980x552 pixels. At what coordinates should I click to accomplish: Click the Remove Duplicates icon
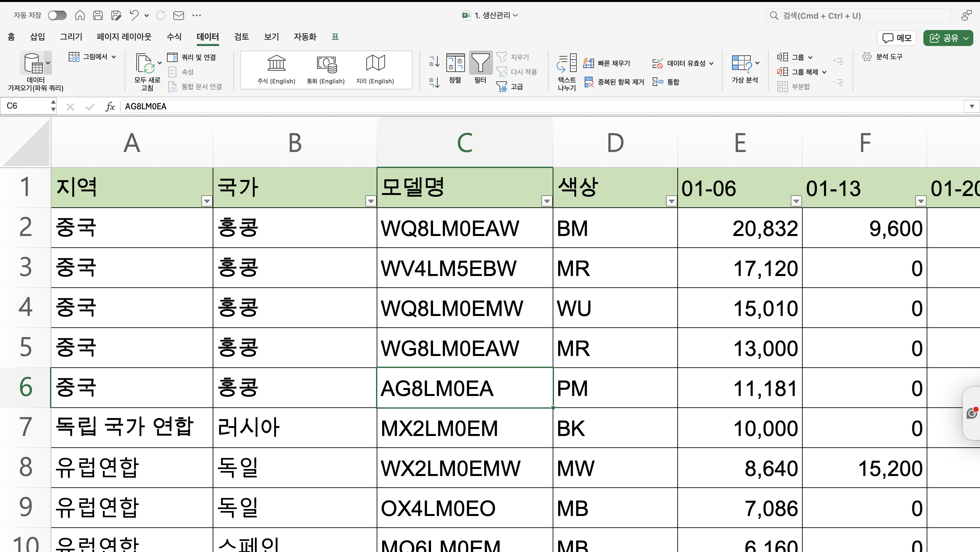589,82
